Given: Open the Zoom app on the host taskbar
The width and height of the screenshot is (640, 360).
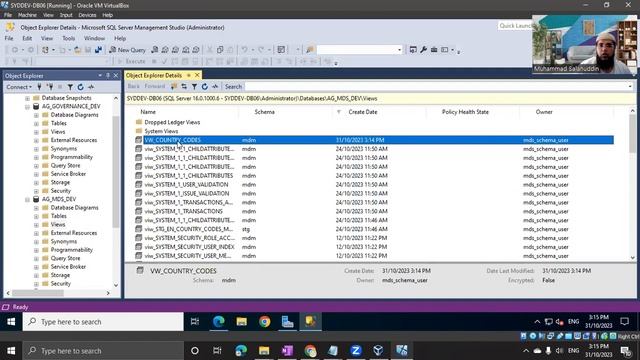Looking at the screenshot, I should tap(356, 351).
